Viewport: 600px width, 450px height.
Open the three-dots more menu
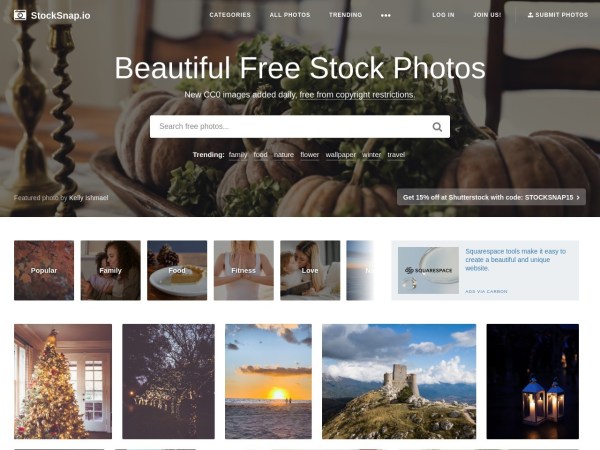(x=386, y=15)
